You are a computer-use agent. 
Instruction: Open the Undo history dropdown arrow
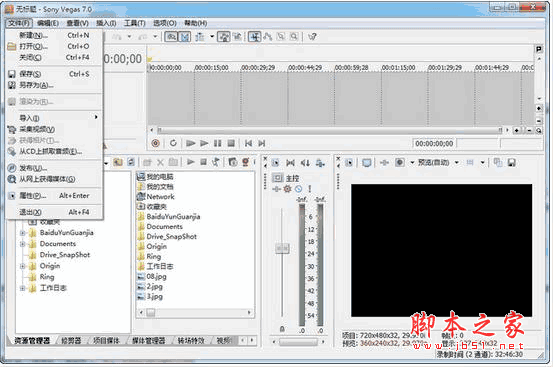pyautogui.click(x=129, y=36)
